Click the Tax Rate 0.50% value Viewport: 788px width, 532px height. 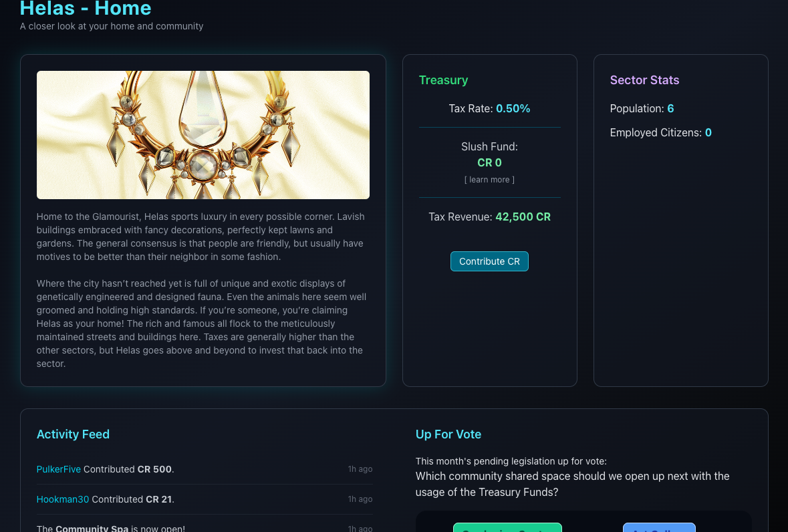[x=513, y=108]
